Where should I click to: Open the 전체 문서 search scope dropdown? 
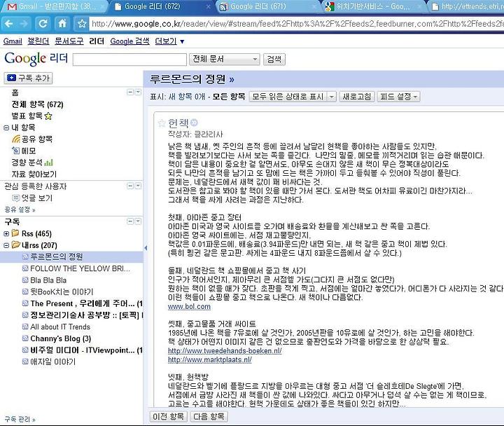[x=225, y=59]
